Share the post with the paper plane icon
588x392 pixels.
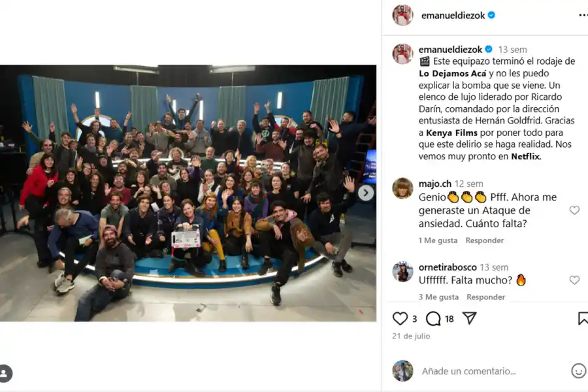pyautogui.click(x=469, y=318)
